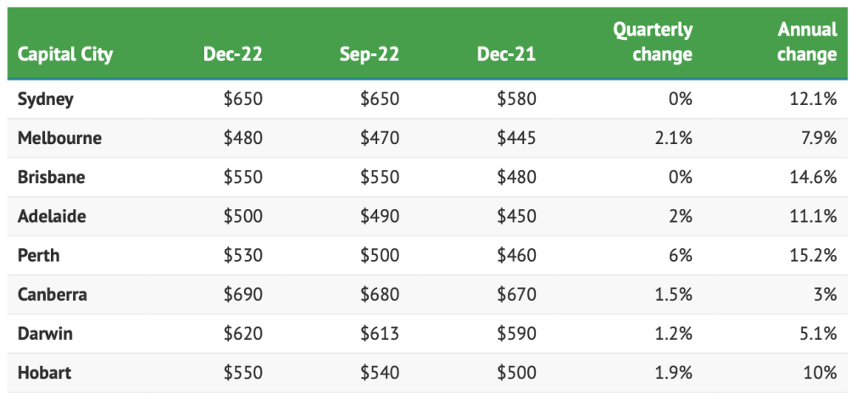Select the Adelaide row label

[52, 216]
